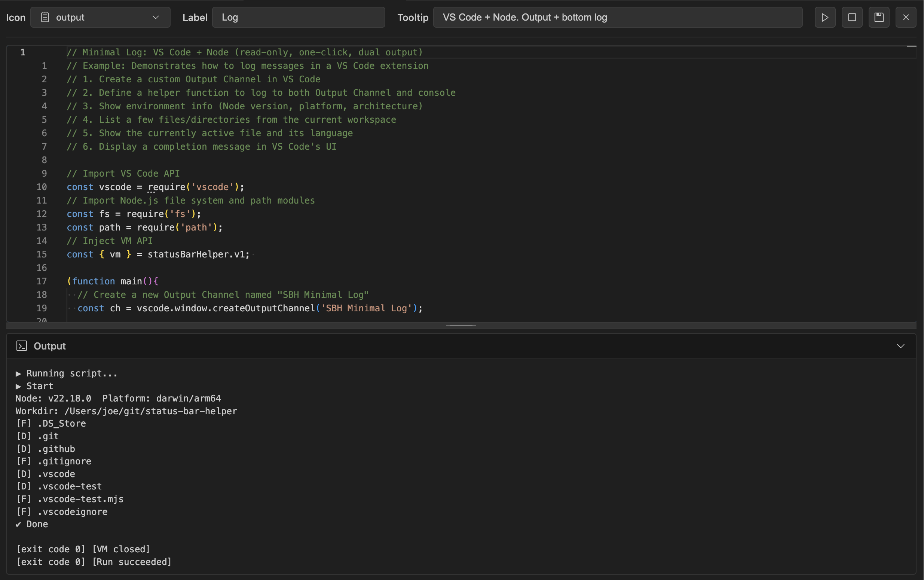Click the Label field containing "Log"
This screenshot has width=924, height=580.
point(298,17)
